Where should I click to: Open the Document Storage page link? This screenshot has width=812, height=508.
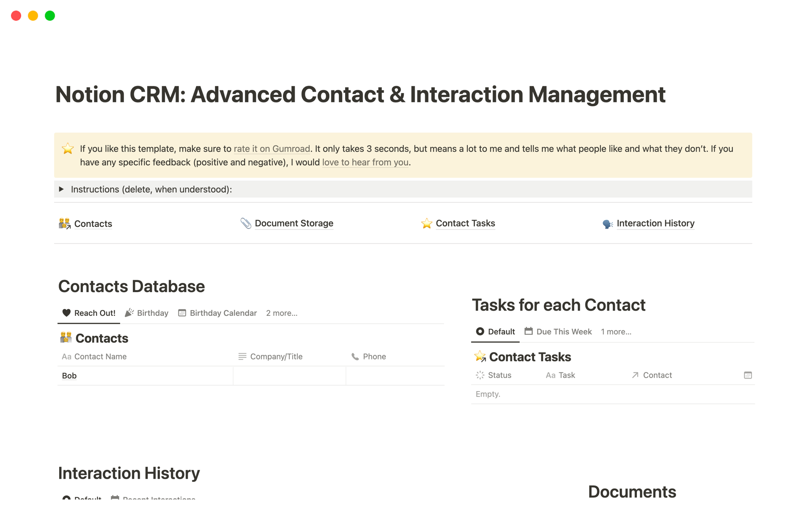click(x=294, y=223)
